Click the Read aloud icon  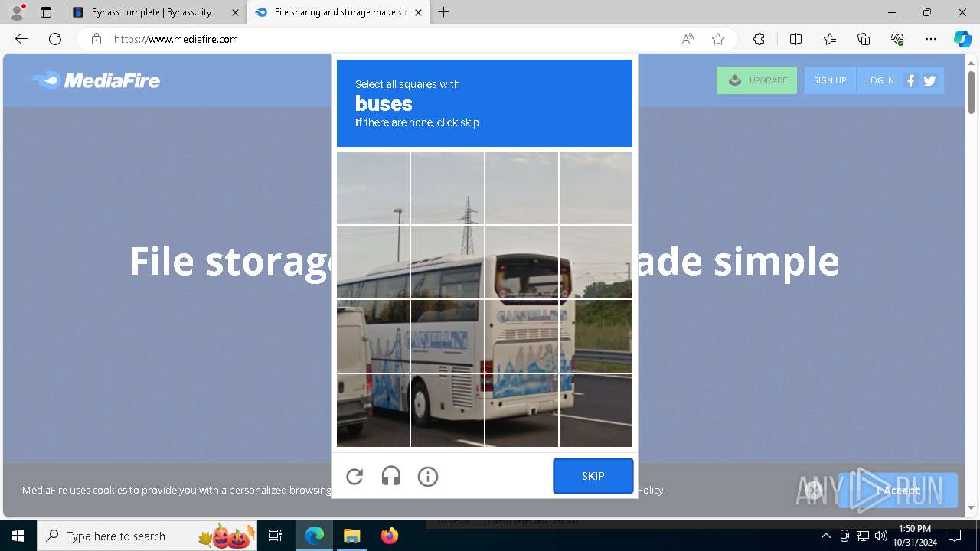click(688, 39)
